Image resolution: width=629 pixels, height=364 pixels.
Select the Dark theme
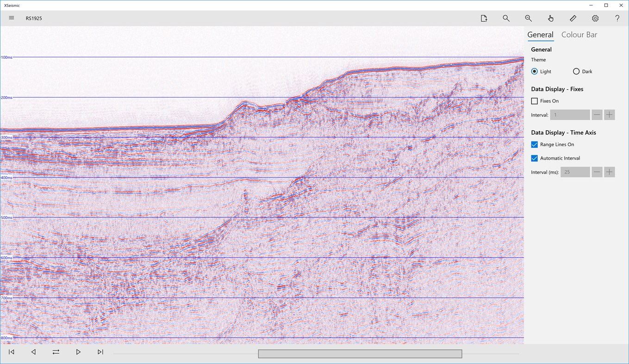pos(576,71)
